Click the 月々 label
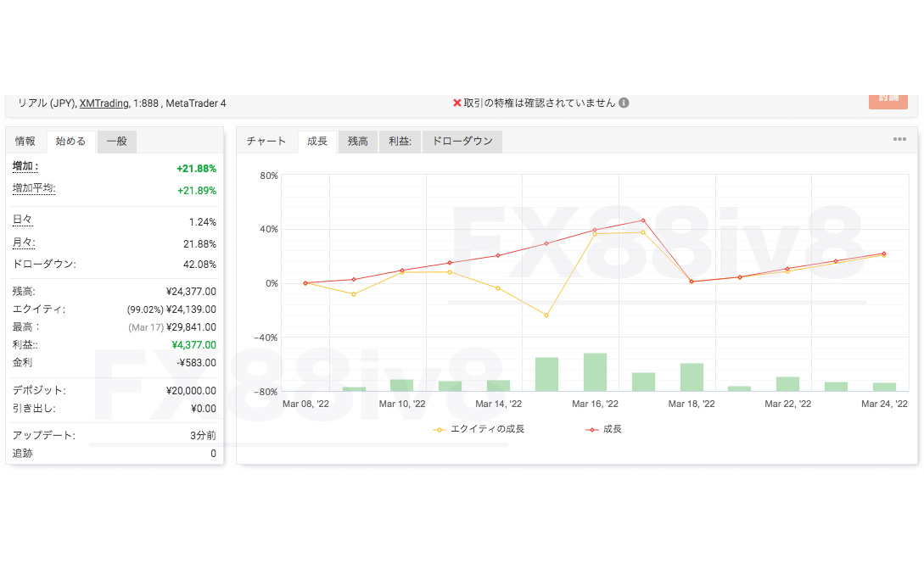The height and width of the screenshot is (569, 924). pyautogui.click(x=24, y=242)
